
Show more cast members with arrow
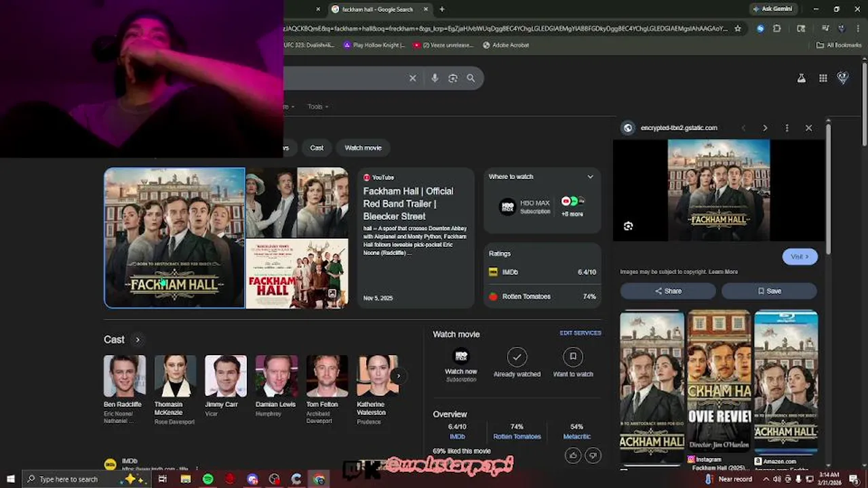[x=399, y=375]
